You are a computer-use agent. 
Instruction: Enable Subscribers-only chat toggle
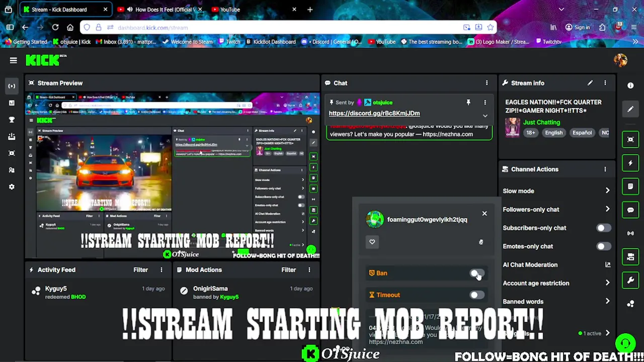click(603, 228)
